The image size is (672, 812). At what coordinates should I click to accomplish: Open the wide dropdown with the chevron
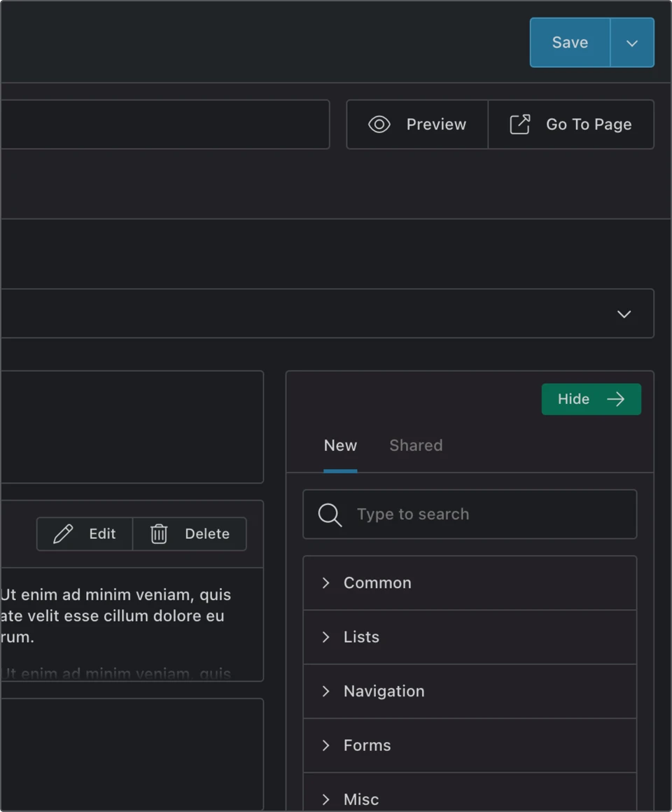(x=624, y=314)
